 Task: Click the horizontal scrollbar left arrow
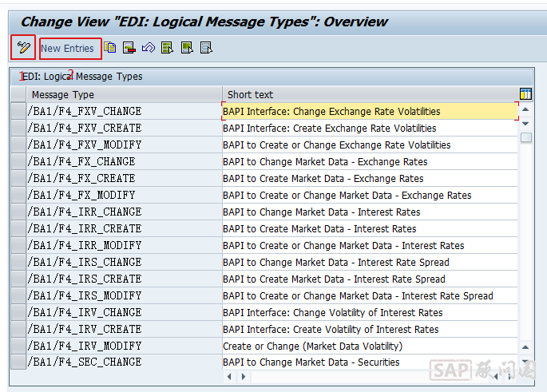pyautogui.click(x=231, y=375)
